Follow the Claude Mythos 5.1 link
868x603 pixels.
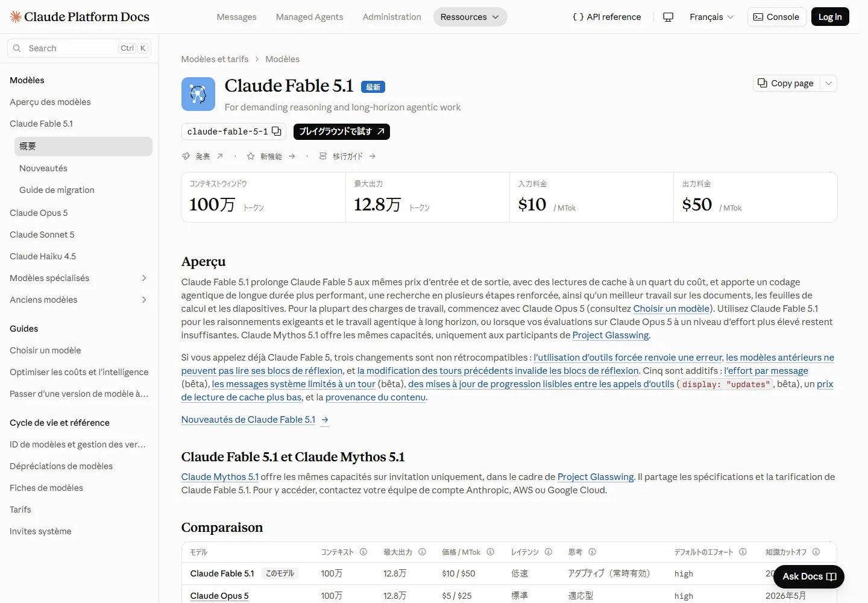click(220, 477)
